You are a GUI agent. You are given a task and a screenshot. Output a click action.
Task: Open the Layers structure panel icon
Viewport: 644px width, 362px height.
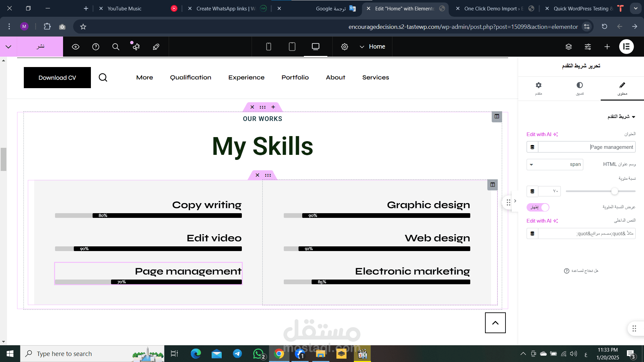pos(569,47)
